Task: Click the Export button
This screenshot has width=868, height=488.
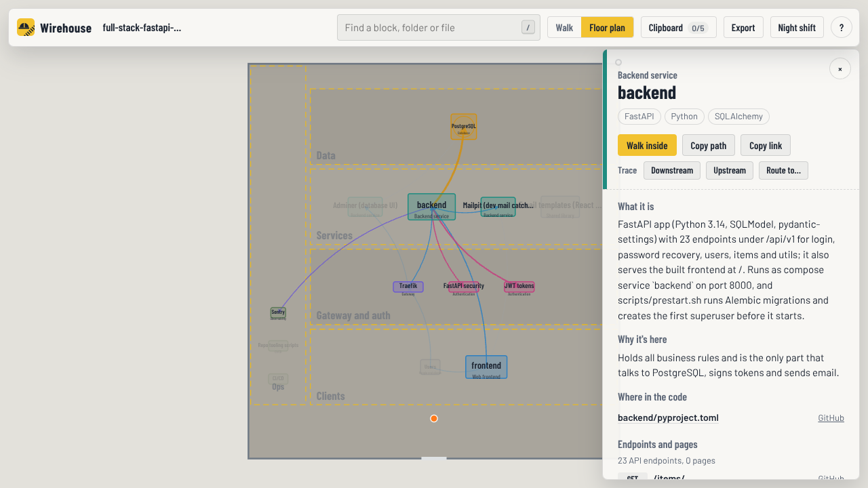Action: click(x=743, y=27)
